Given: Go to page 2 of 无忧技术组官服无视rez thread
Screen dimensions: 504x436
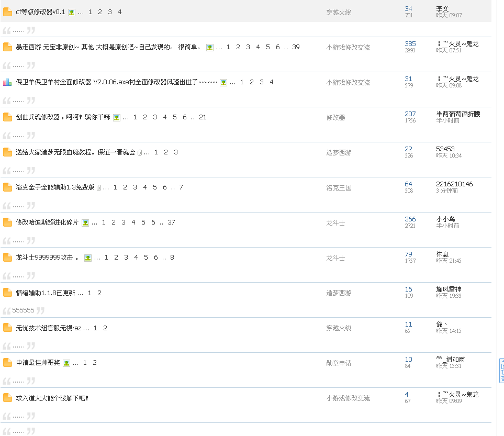Looking at the screenshot, I should click(x=105, y=328).
